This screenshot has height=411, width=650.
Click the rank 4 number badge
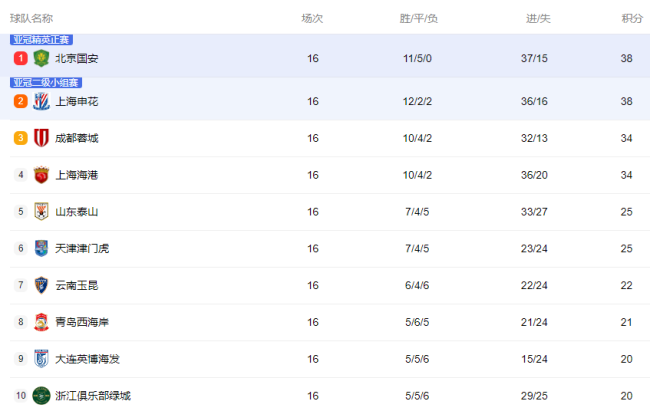click(x=21, y=175)
